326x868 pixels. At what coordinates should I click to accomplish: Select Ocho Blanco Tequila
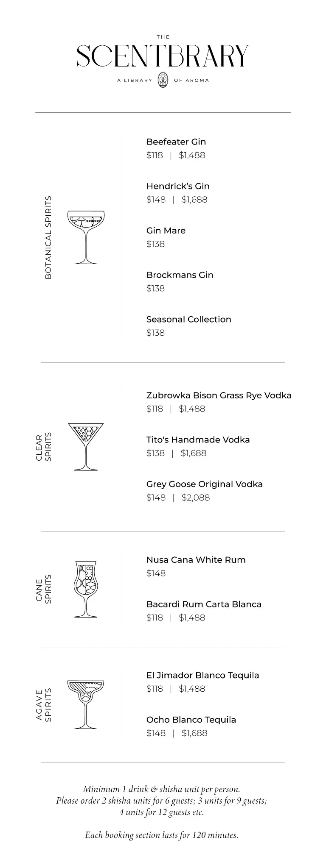(191, 720)
